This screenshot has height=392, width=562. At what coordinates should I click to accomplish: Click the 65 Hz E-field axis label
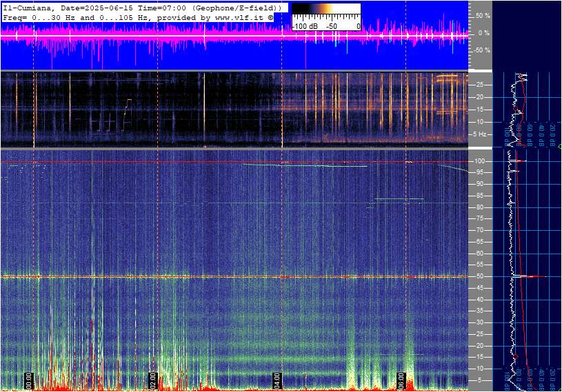pos(479,242)
